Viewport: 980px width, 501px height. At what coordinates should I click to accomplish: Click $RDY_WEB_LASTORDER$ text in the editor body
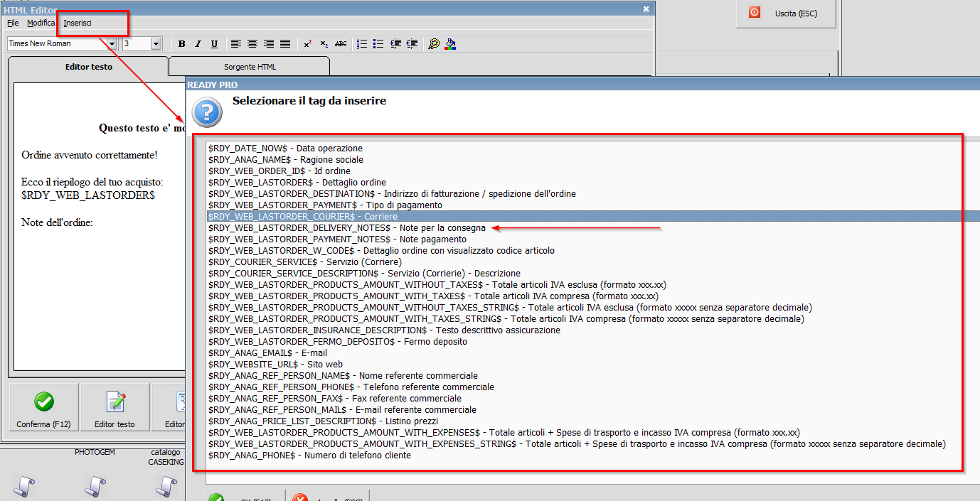[x=88, y=195]
